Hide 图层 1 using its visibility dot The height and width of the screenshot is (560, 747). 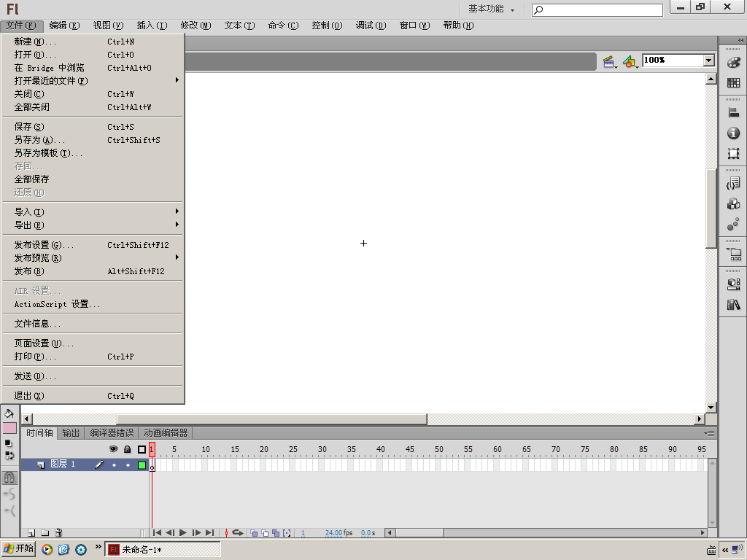click(114, 464)
